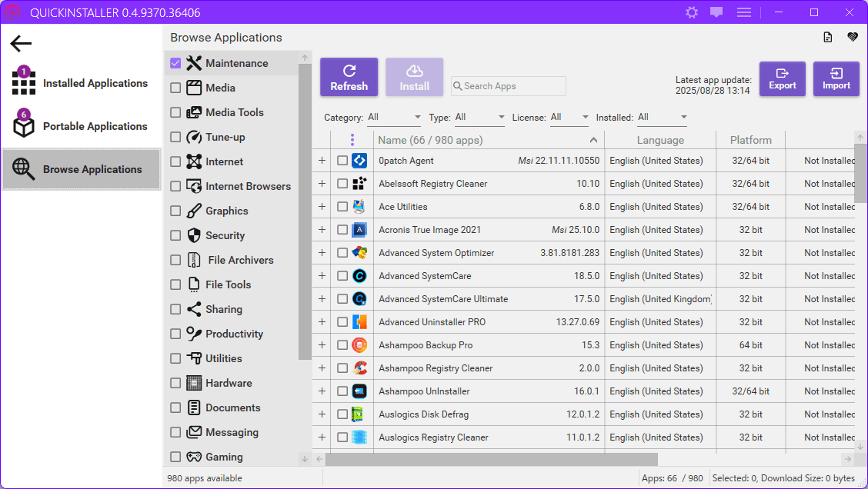The height and width of the screenshot is (489, 868).
Task: Select the 0patch Agent row checkbox
Action: (342, 161)
